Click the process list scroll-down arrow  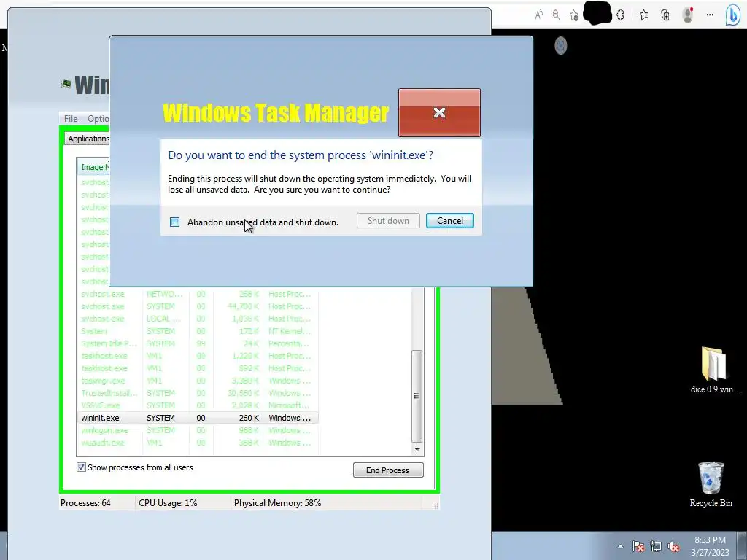tap(417, 449)
